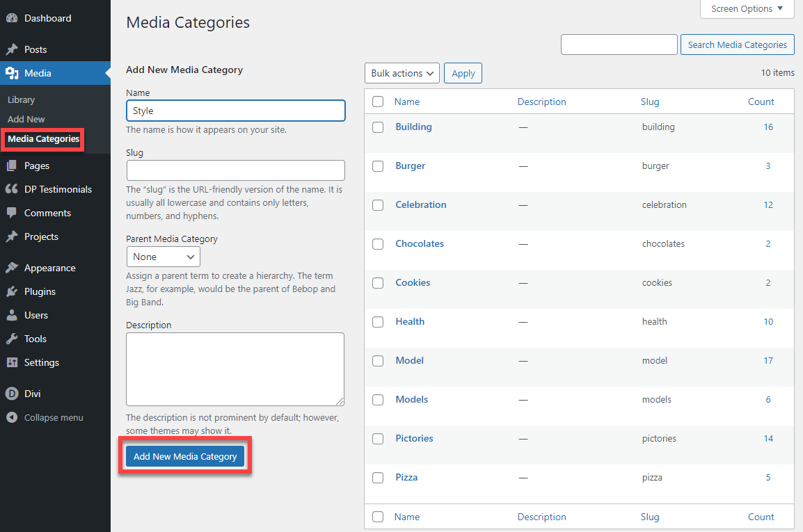Expand the Screen Options panel
803x532 pixels.
click(x=745, y=9)
